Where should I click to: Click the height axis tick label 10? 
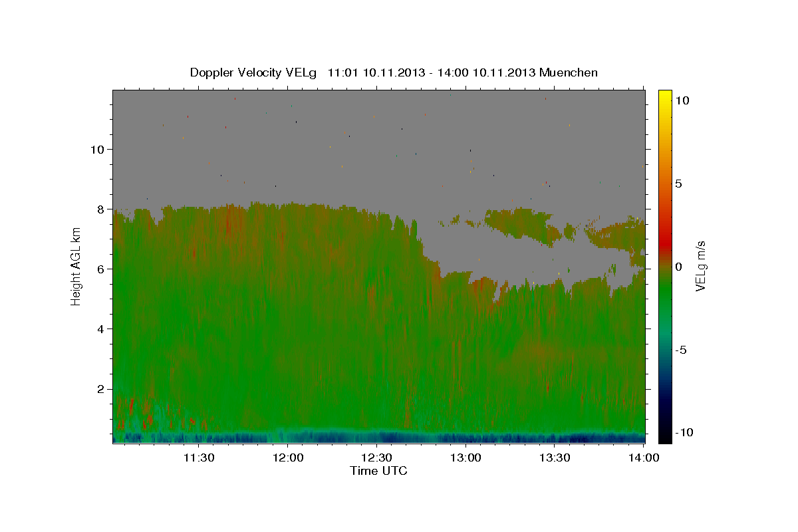97,149
